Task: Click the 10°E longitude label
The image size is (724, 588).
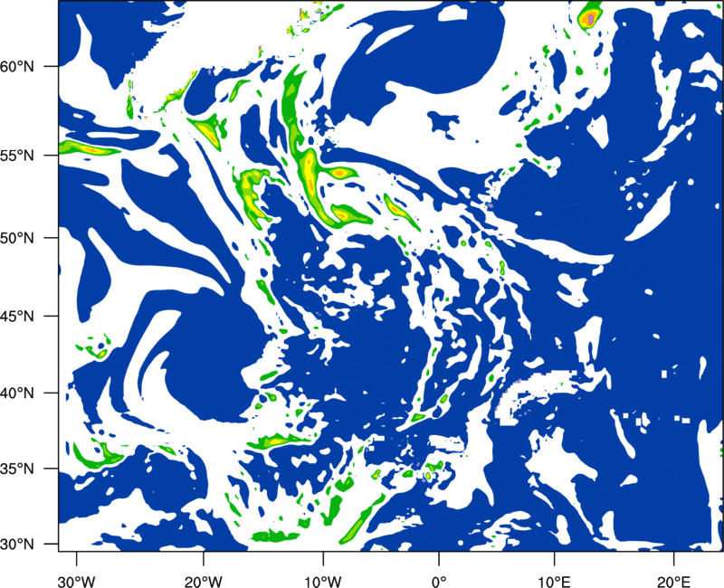Action: (554, 582)
